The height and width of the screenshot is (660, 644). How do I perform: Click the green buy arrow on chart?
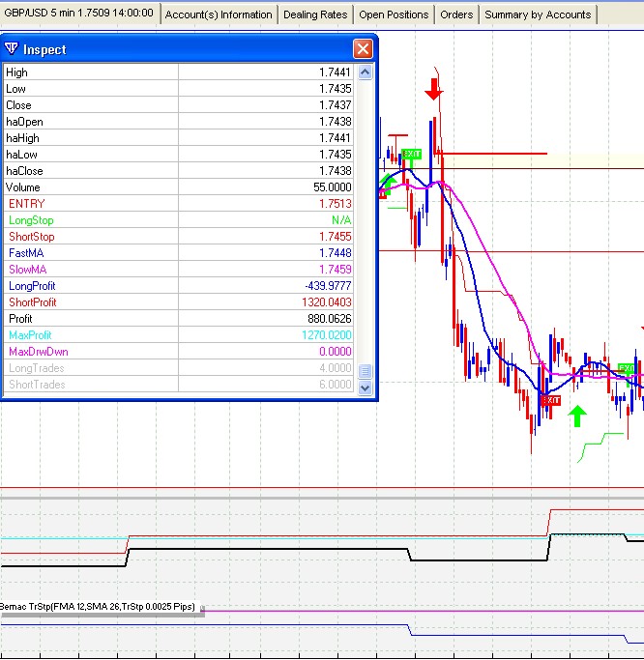click(577, 416)
